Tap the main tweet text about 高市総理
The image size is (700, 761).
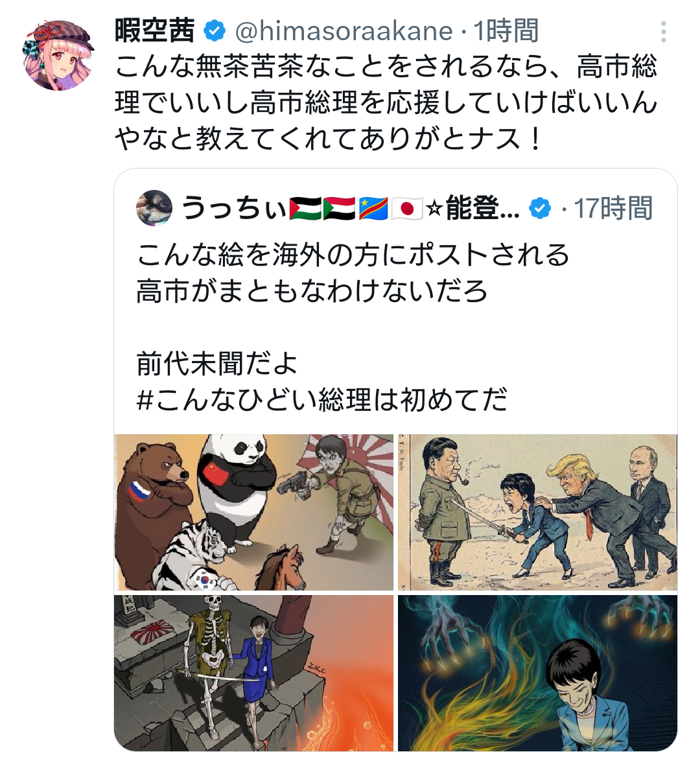pyautogui.click(x=386, y=103)
